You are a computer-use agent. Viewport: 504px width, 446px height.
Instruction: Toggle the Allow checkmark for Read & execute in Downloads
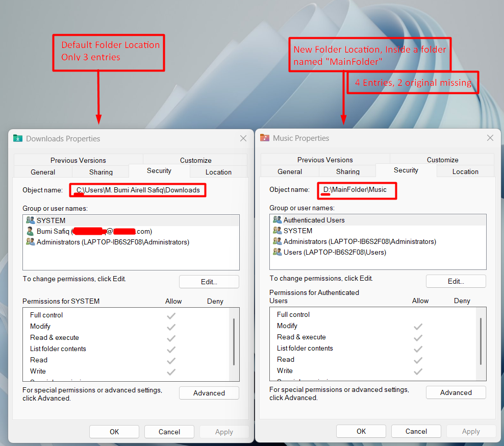(x=171, y=338)
